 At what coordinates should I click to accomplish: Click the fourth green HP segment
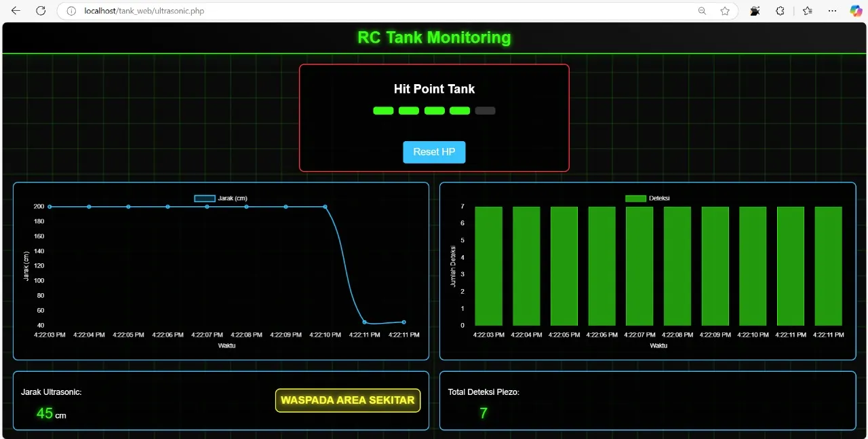[x=460, y=111]
